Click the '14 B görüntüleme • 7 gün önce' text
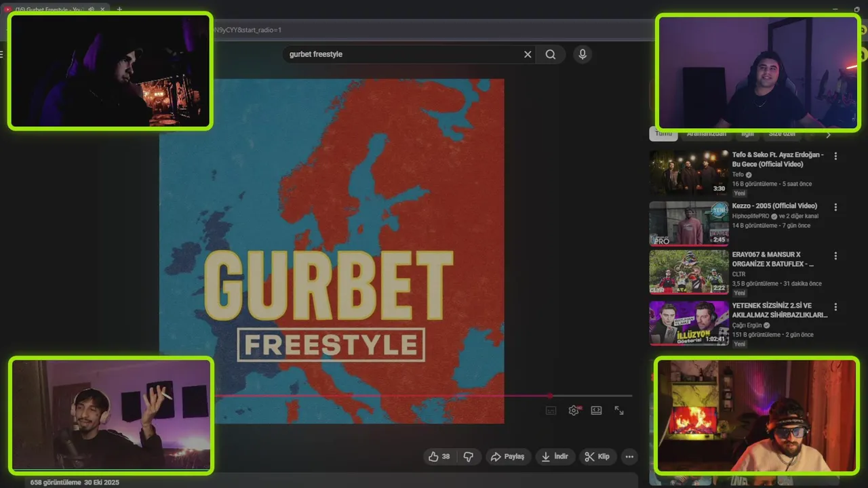The height and width of the screenshot is (488, 868). pos(771,225)
